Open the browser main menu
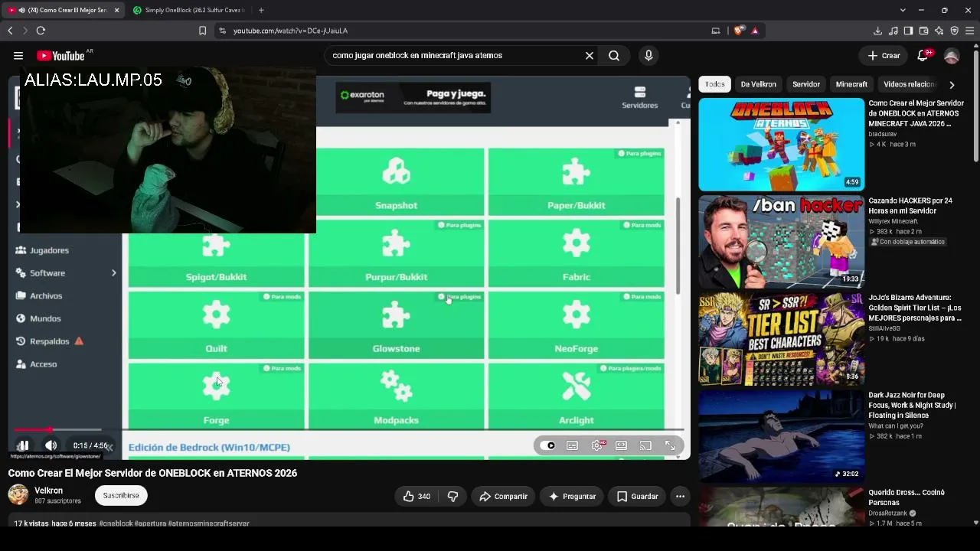 (x=969, y=31)
